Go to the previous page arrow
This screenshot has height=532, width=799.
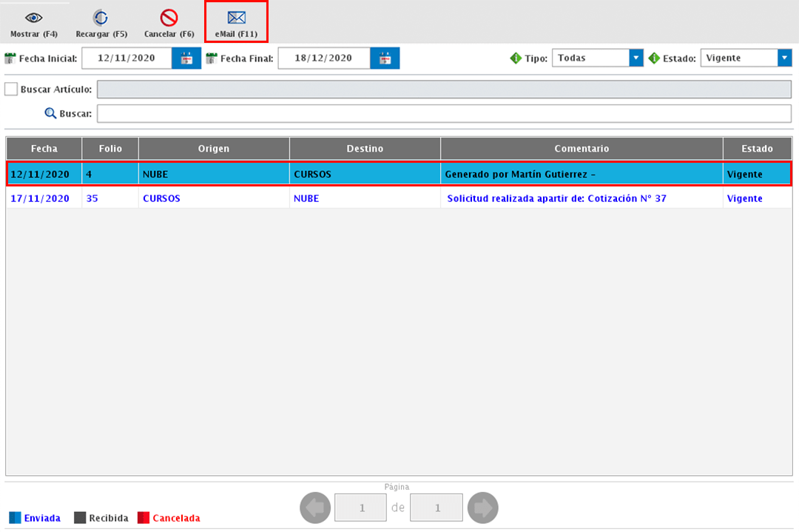pos(314,508)
